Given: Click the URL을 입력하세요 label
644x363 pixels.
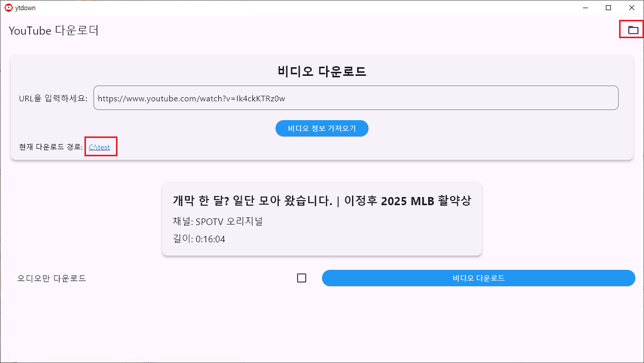Looking at the screenshot, I should coord(53,98).
